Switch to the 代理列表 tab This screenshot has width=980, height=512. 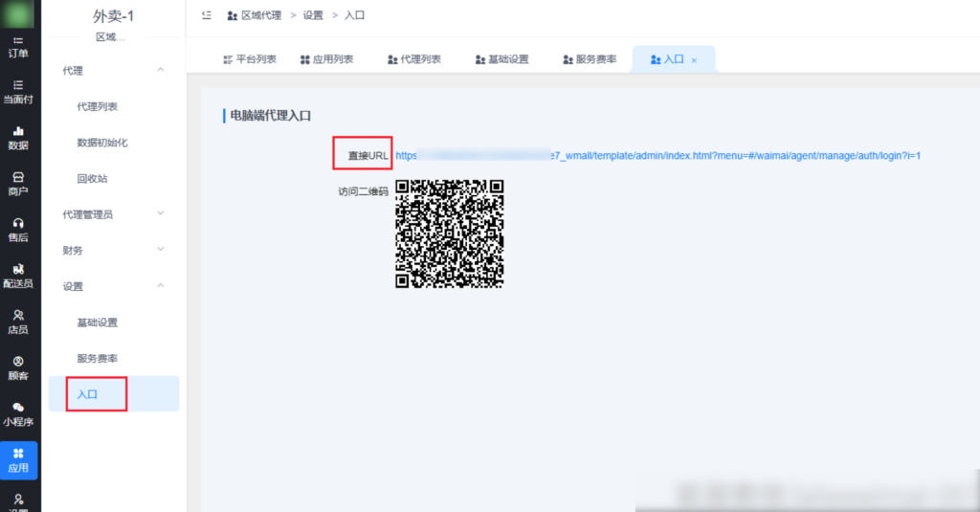pos(414,59)
